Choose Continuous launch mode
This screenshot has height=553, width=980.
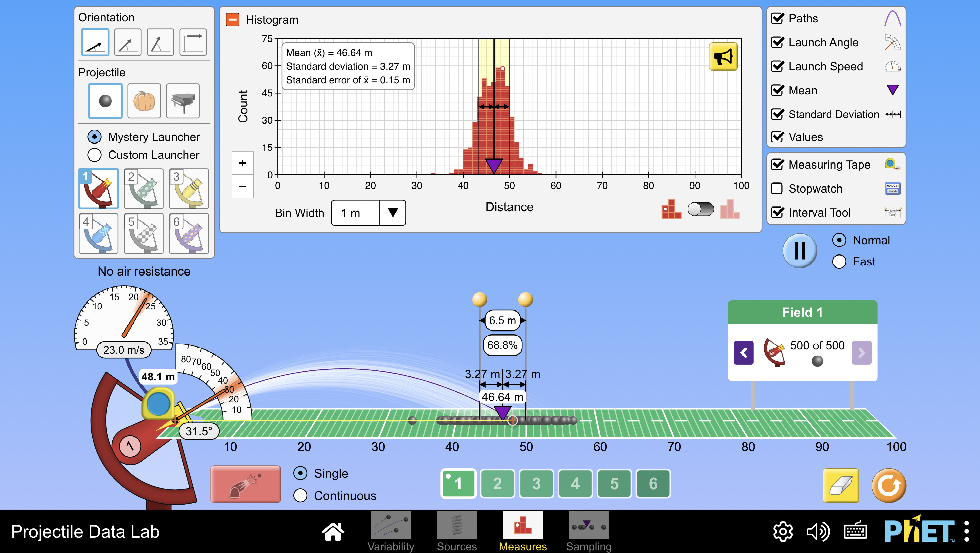click(x=300, y=495)
